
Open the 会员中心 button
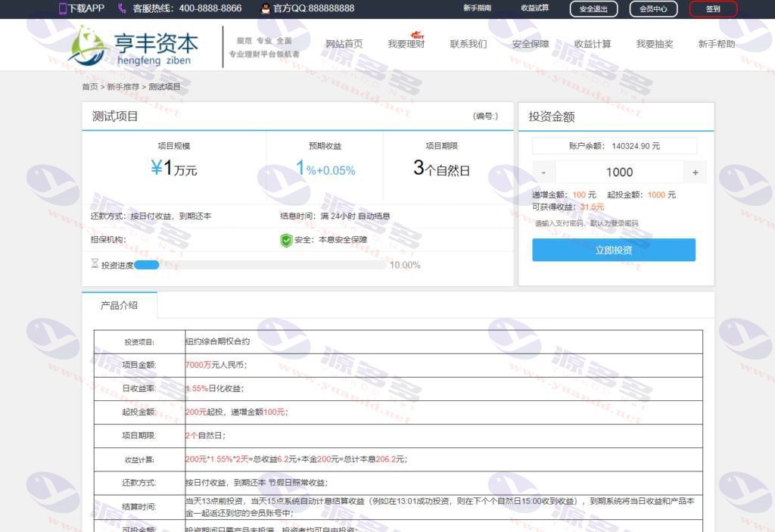(x=653, y=9)
